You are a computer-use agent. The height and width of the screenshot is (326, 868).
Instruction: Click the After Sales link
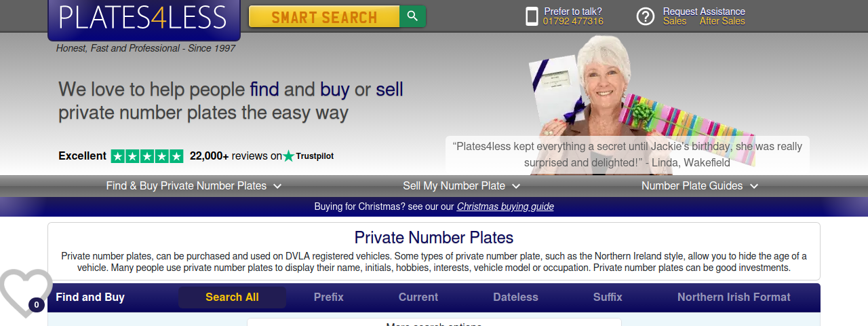[x=722, y=21]
